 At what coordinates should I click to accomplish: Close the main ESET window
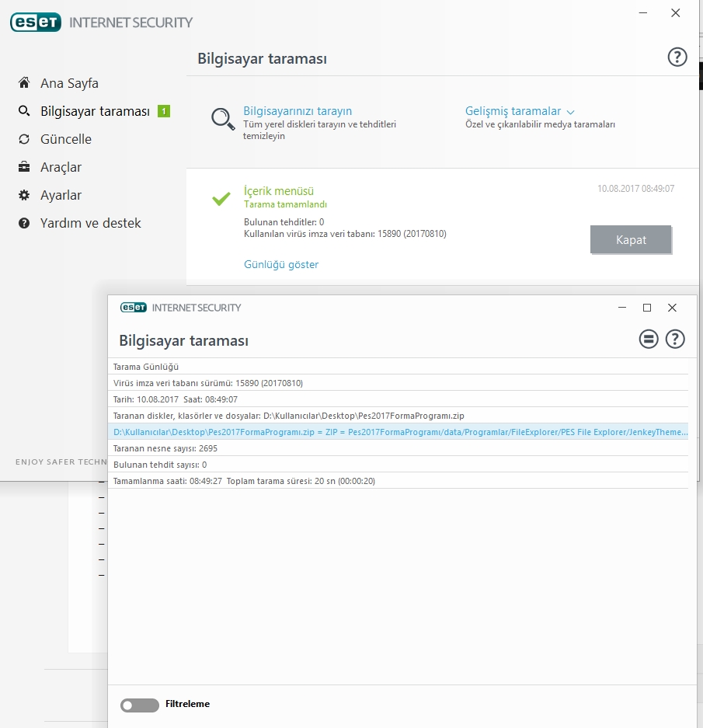(676, 13)
